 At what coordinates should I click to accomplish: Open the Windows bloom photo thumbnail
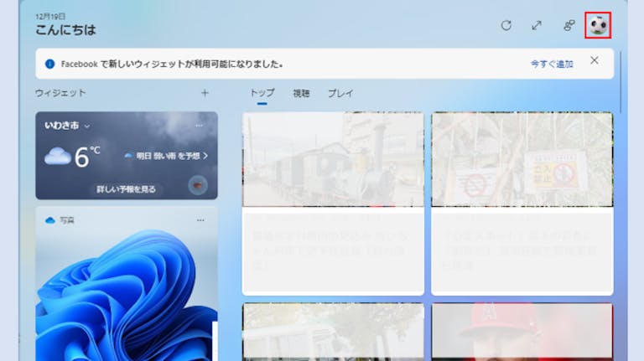click(x=127, y=296)
